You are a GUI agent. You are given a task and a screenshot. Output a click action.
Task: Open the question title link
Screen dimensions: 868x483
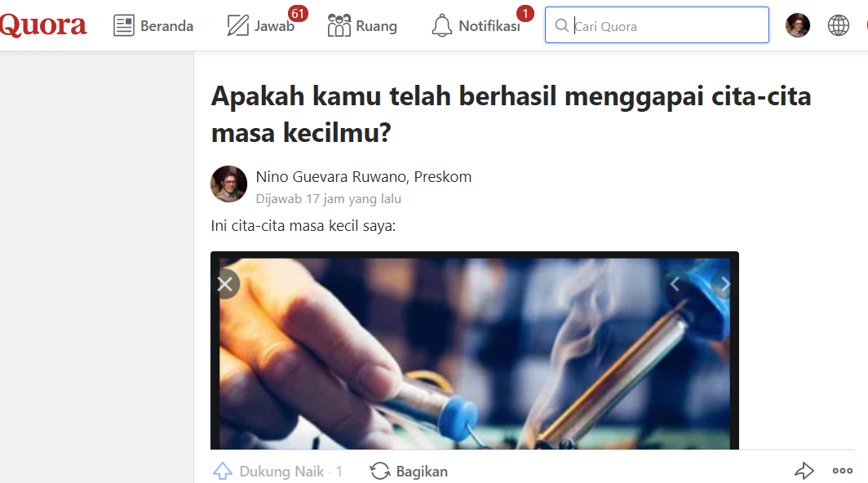511,114
